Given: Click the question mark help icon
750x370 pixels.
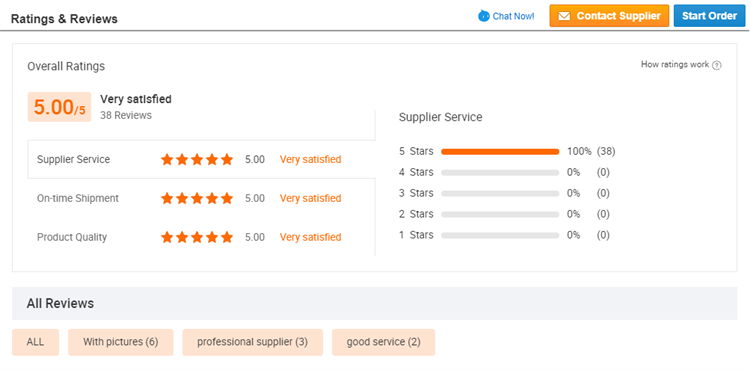Looking at the screenshot, I should coord(717,65).
